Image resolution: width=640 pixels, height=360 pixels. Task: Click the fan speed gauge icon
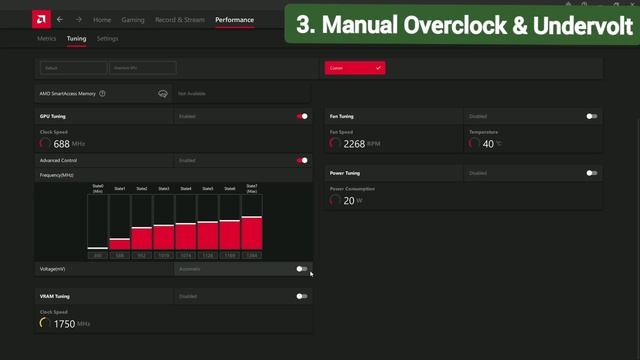tap(335, 144)
